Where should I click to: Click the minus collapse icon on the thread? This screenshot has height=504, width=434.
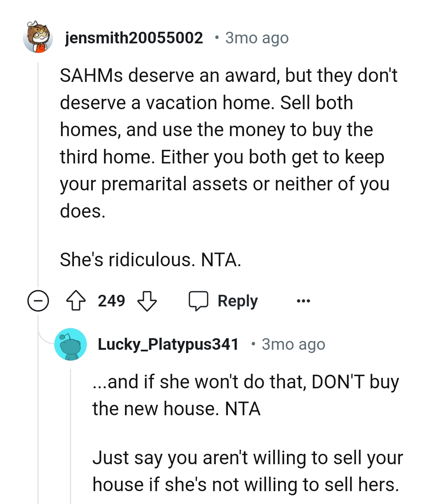click(x=39, y=300)
